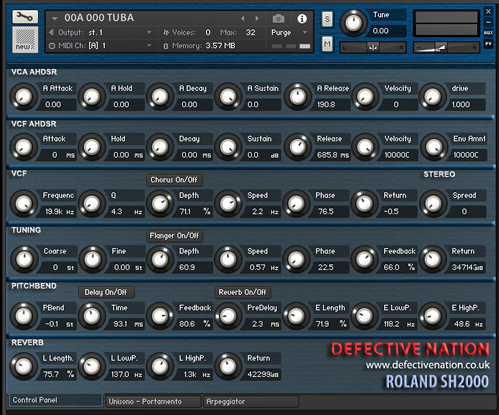The image size is (499, 415).
Task: Click the VCF Release value 685.8 ms
Action: [x=332, y=155]
